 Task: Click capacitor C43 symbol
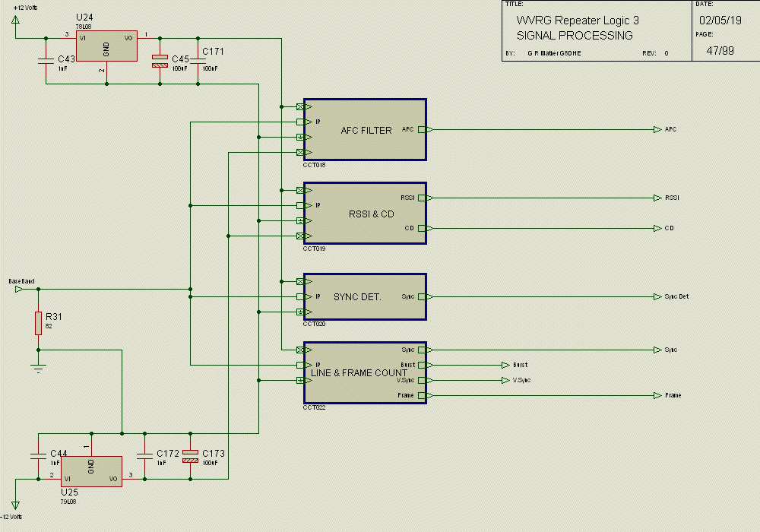pyautogui.click(x=46, y=61)
